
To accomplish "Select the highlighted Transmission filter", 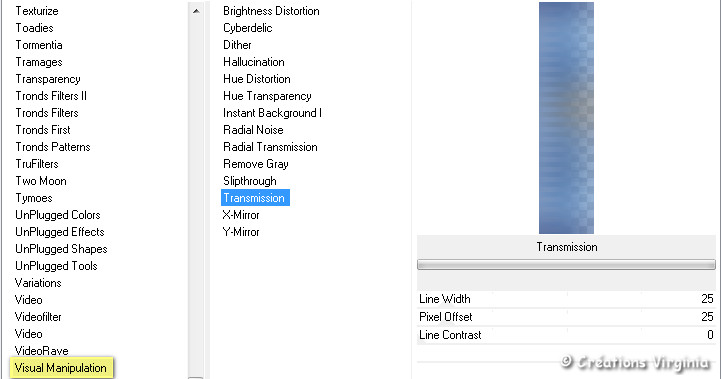I will point(255,198).
